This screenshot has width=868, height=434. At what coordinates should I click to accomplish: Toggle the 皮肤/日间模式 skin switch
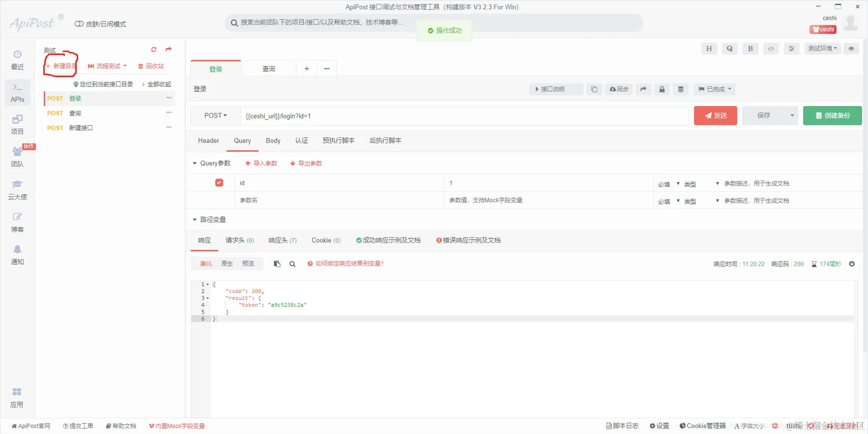pos(79,24)
